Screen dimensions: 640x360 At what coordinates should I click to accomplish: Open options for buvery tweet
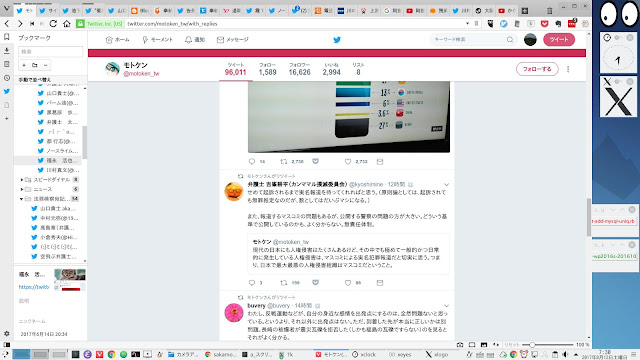coord(446,306)
